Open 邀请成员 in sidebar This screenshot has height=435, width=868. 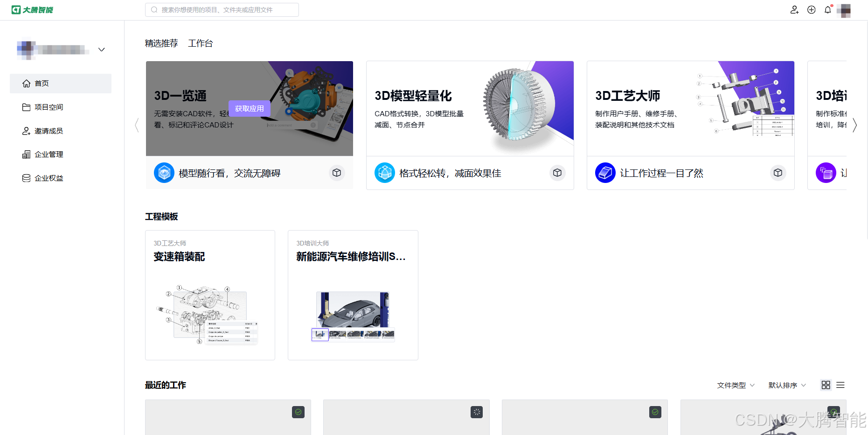[61, 131]
